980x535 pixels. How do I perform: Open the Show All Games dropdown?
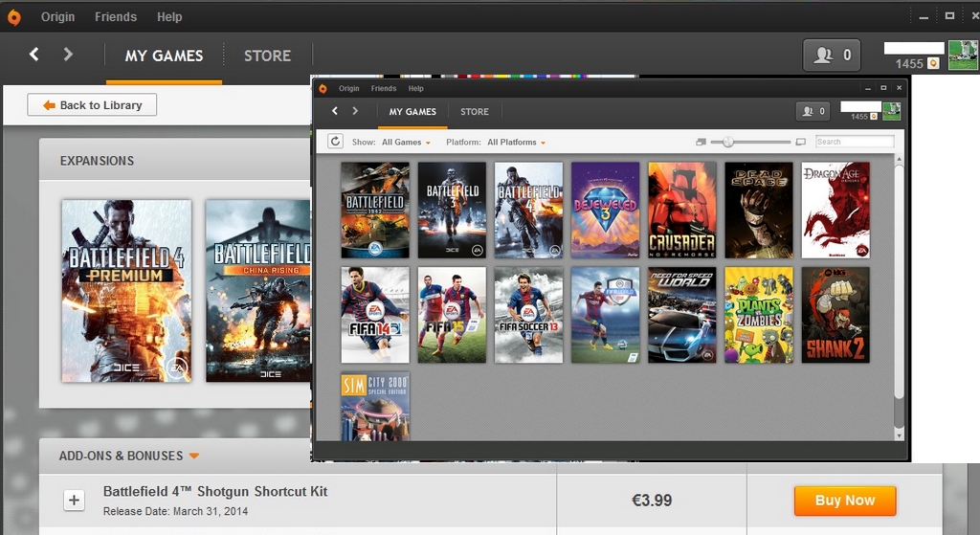406,142
